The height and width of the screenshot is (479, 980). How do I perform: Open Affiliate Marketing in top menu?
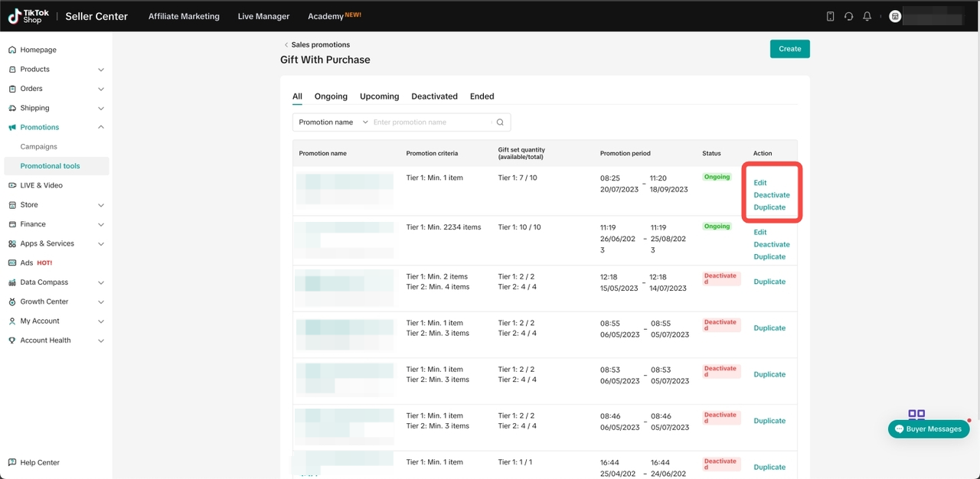tap(184, 16)
